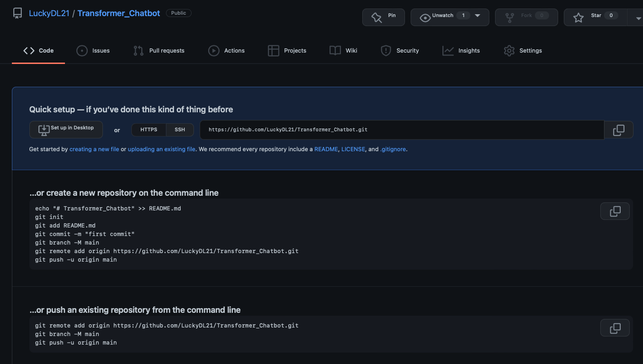Click the Actions workflow icon
The image size is (643, 364).
213,50
